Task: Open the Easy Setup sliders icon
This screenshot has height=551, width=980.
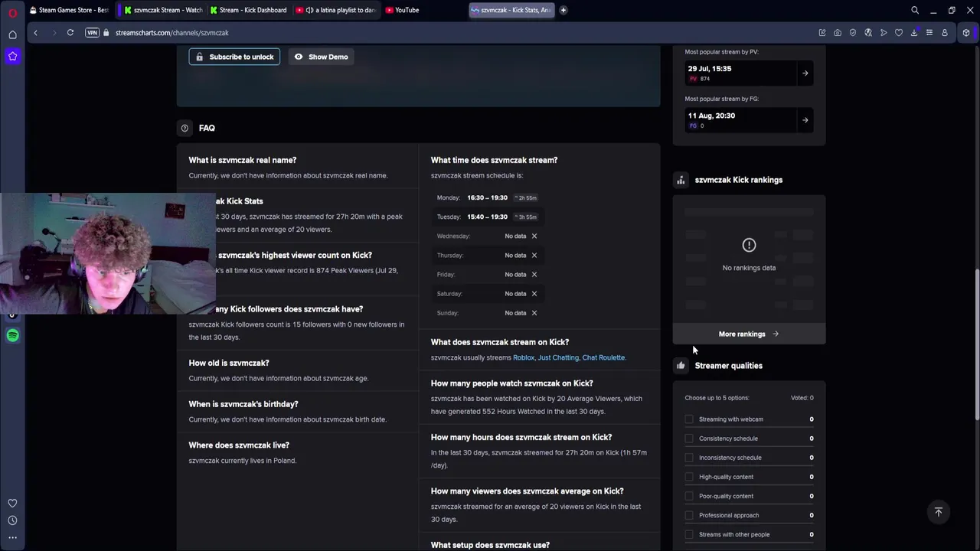Action: pyautogui.click(x=929, y=33)
